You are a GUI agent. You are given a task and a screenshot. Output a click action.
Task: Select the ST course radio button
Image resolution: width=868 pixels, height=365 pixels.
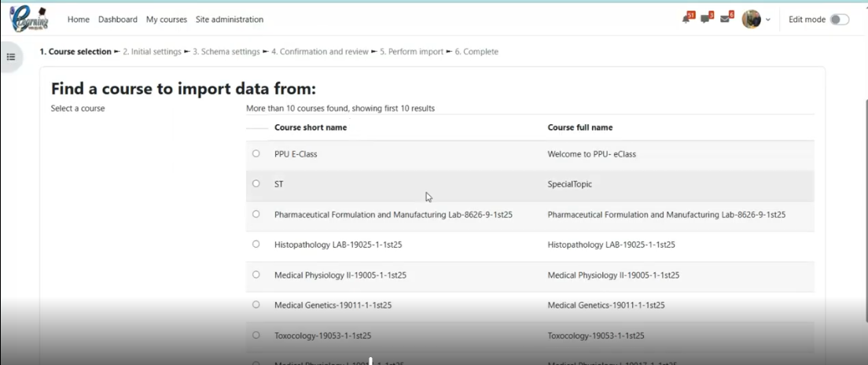pos(256,183)
